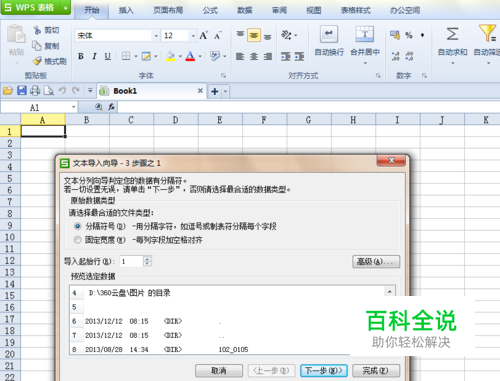Apply cell borders icon

click(126, 56)
